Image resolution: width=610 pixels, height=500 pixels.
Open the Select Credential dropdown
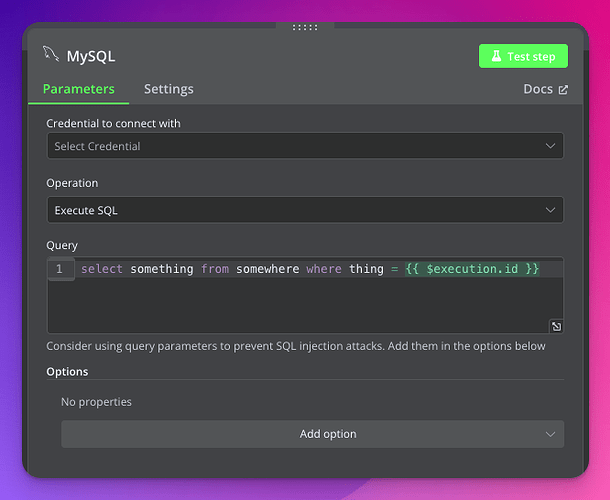click(x=305, y=146)
